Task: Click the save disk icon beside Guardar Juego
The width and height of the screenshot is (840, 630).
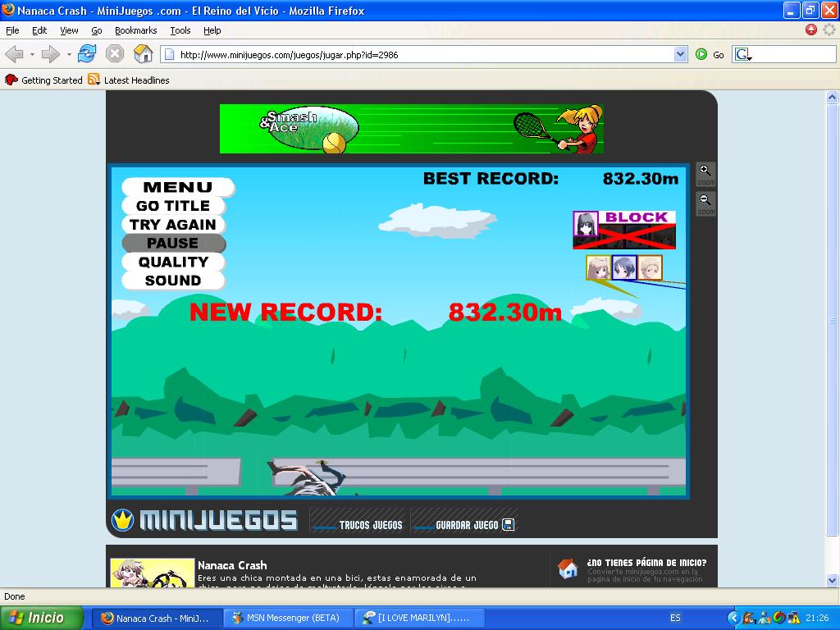Action: point(509,525)
